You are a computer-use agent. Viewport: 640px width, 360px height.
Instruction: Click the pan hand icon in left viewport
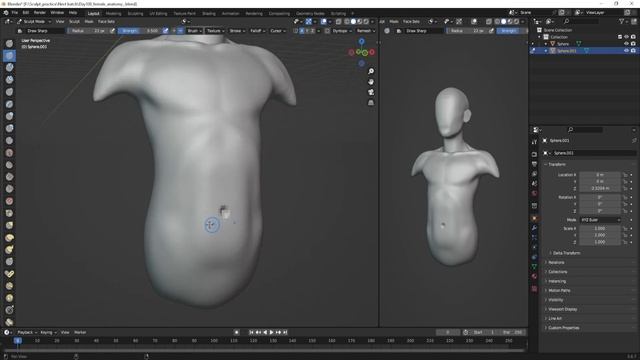[371, 82]
